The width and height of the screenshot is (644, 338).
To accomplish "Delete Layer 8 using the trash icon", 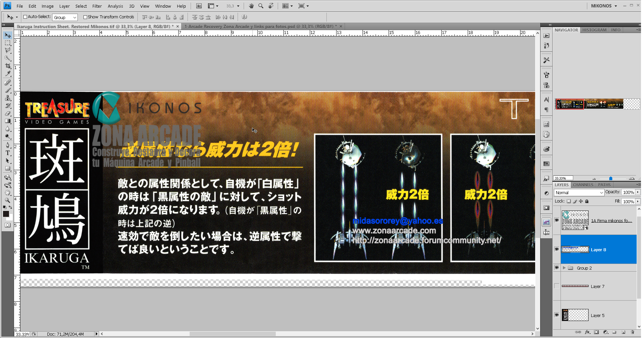I will pos(633,332).
